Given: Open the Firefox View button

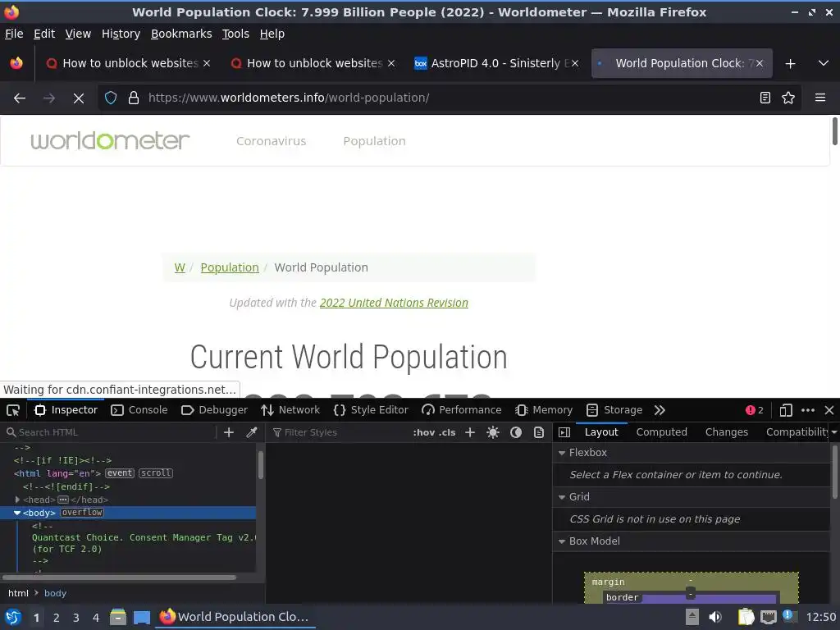Looking at the screenshot, I should point(16,63).
